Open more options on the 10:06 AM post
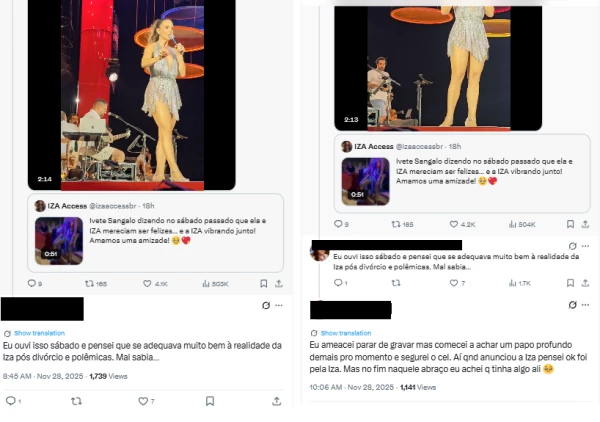 [587, 305]
